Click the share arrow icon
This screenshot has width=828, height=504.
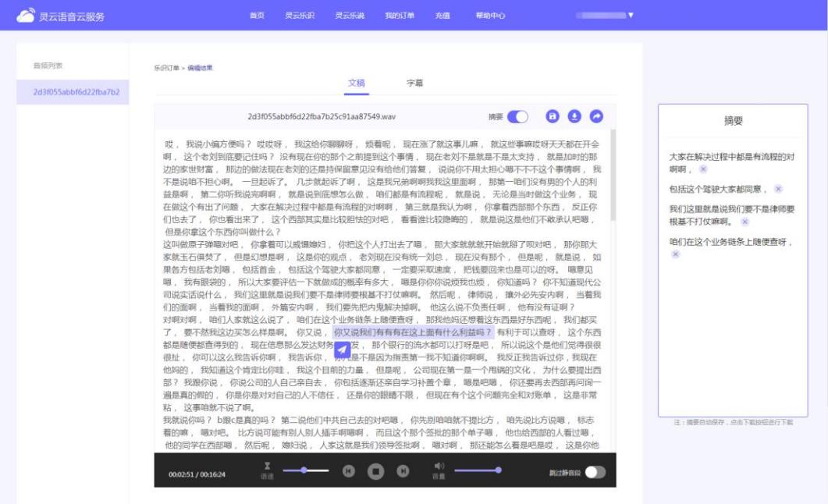point(596,116)
